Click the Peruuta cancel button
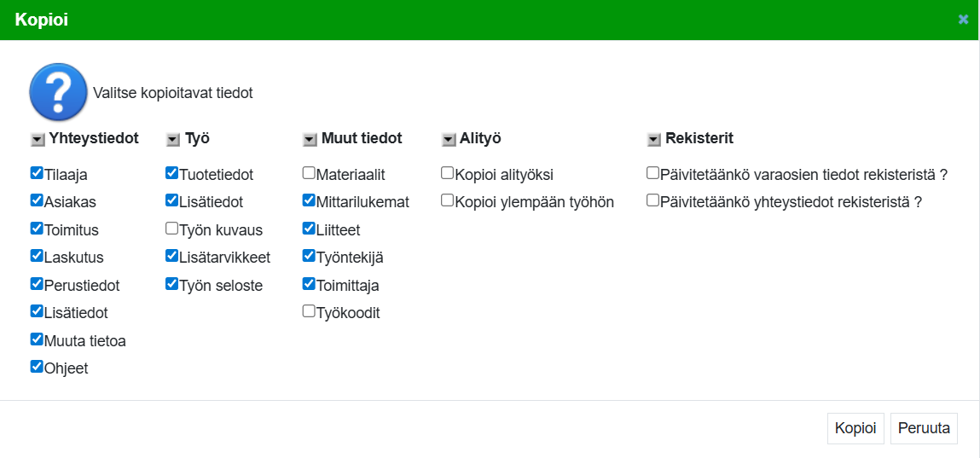This screenshot has width=980, height=458. tap(924, 428)
